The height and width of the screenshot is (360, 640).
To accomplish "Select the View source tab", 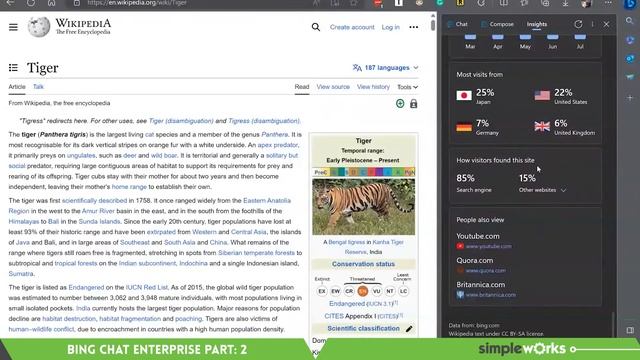I will pos(333,87).
